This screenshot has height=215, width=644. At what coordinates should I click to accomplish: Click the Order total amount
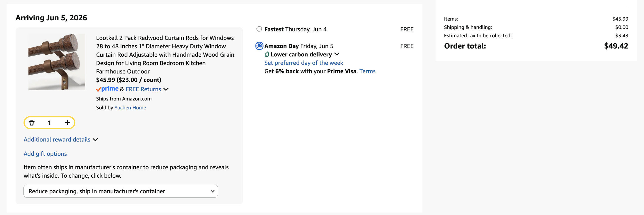tap(616, 46)
